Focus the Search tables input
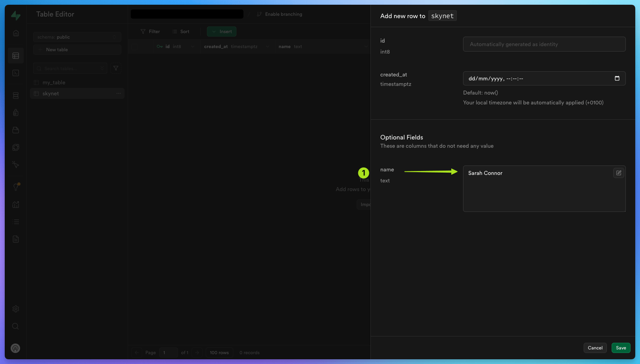This screenshot has height=364, width=640. click(x=70, y=68)
